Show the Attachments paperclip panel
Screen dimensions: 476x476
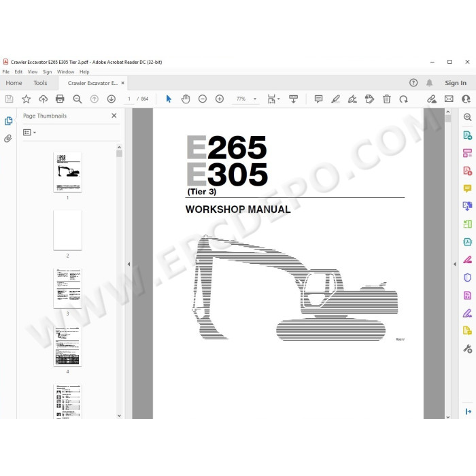pos(8,139)
